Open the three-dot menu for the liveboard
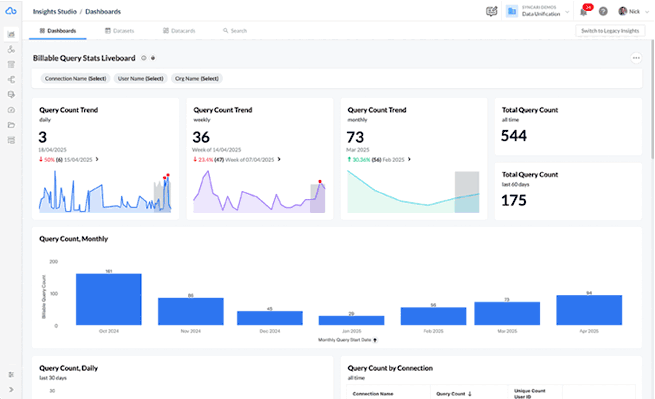The image size is (655, 399). pos(636,58)
